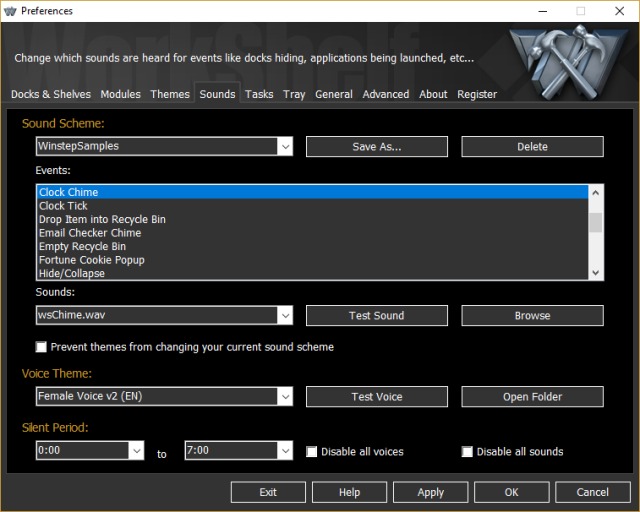Check Disable all sounds

click(x=467, y=451)
